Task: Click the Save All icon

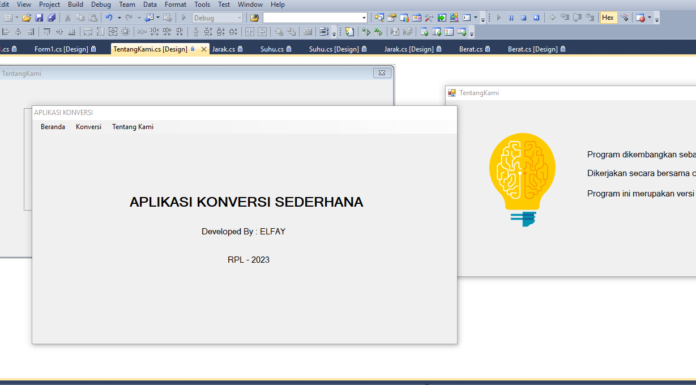Action: pyautogui.click(x=51, y=18)
